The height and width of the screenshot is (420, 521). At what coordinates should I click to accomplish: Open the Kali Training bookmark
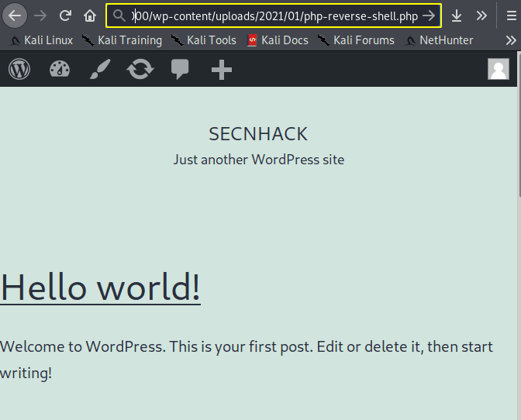[x=122, y=40]
